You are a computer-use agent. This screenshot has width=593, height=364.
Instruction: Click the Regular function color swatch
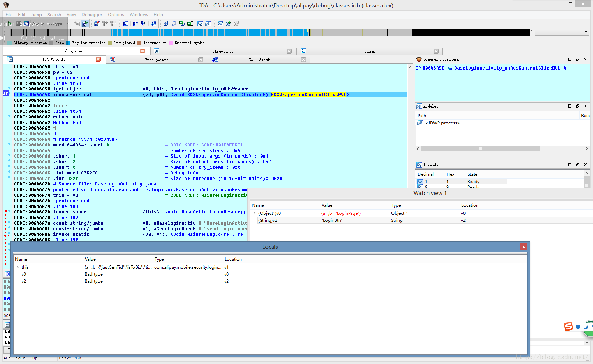click(x=68, y=43)
